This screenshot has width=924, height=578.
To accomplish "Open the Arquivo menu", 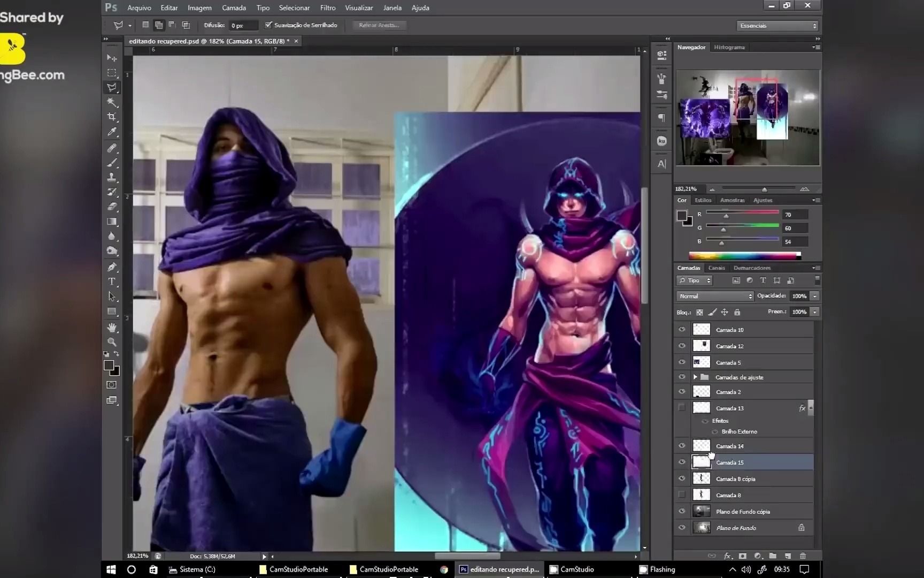I will [x=139, y=8].
